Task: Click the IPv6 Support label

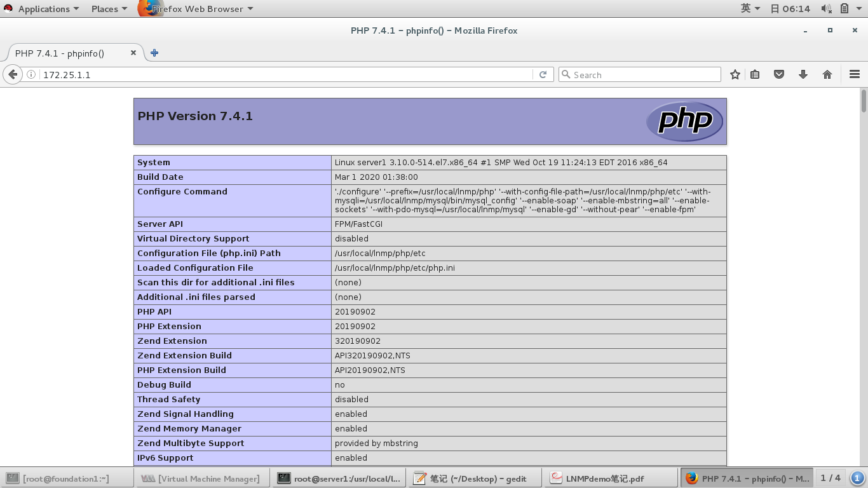Action: click(x=165, y=458)
